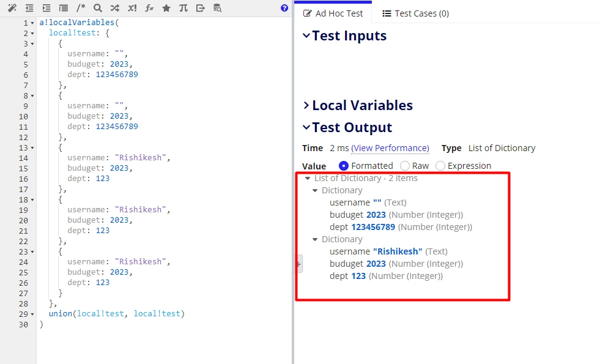Expand the Local Variables section
This screenshot has height=364, width=600.
tap(306, 105)
